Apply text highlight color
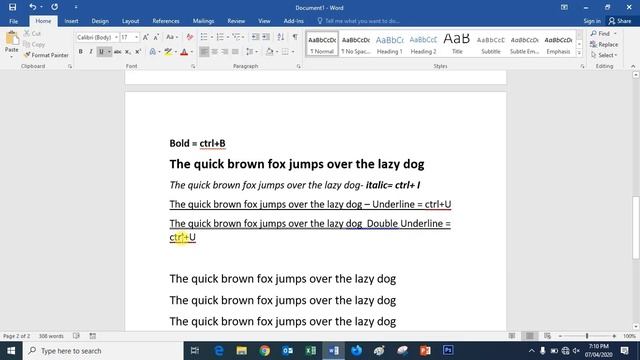640x360 pixels. click(x=168, y=51)
